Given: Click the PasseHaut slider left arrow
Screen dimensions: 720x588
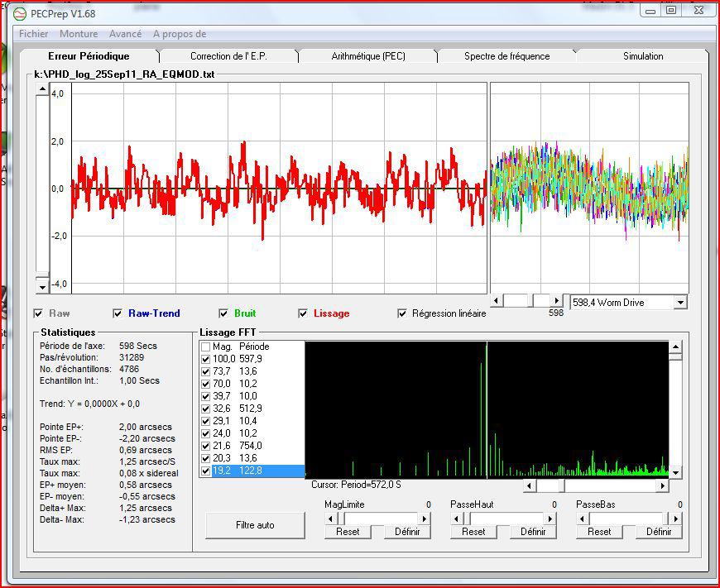Looking at the screenshot, I should (x=456, y=519).
